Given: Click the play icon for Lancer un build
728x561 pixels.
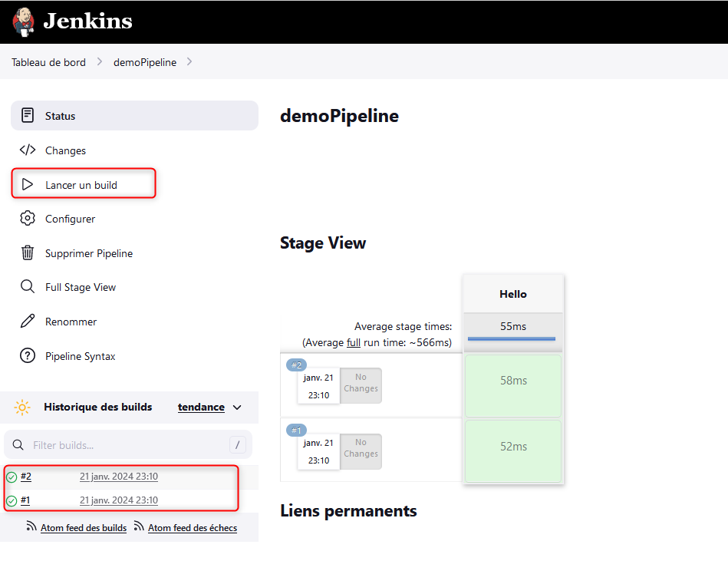Looking at the screenshot, I should point(28,184).
